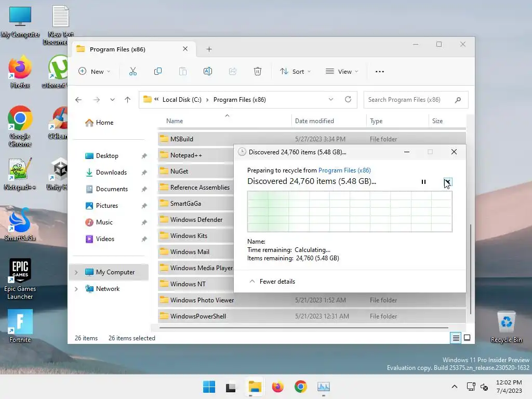Click the Paste clipboard icon
The image size is (532, 399).
click(x=182, y=71)
